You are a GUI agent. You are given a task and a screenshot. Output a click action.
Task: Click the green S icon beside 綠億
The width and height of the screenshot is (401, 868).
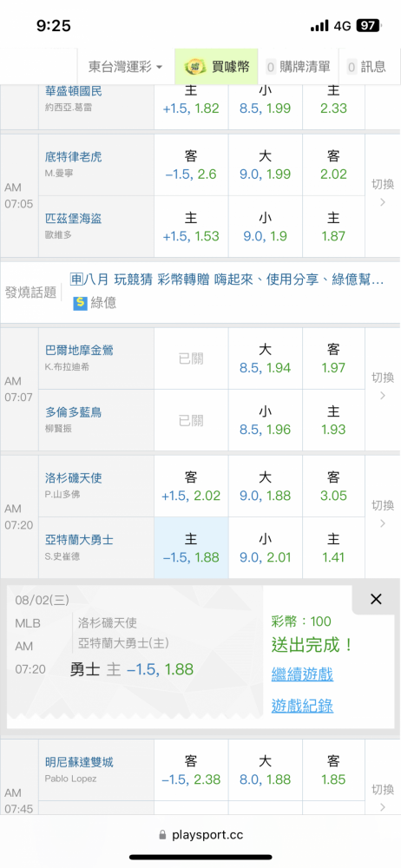pyautogui.click(x=81, y=303)
